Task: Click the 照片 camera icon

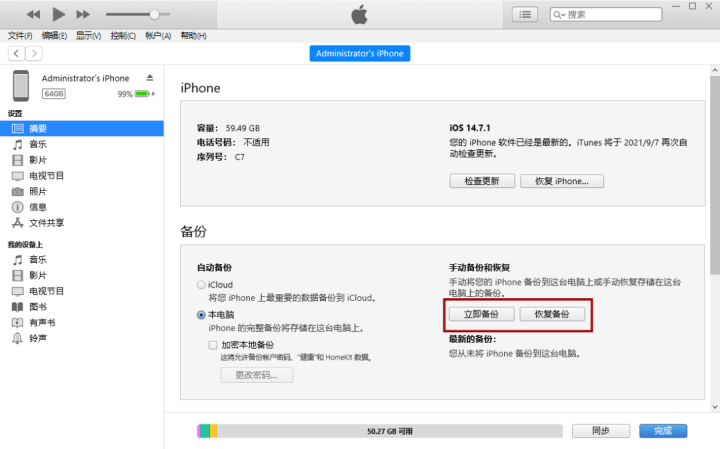Action: click(17, 191)
